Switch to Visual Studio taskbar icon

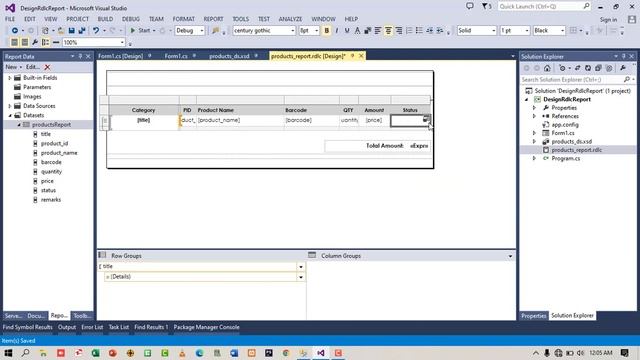pyautogui.click(x=321, y=353)
